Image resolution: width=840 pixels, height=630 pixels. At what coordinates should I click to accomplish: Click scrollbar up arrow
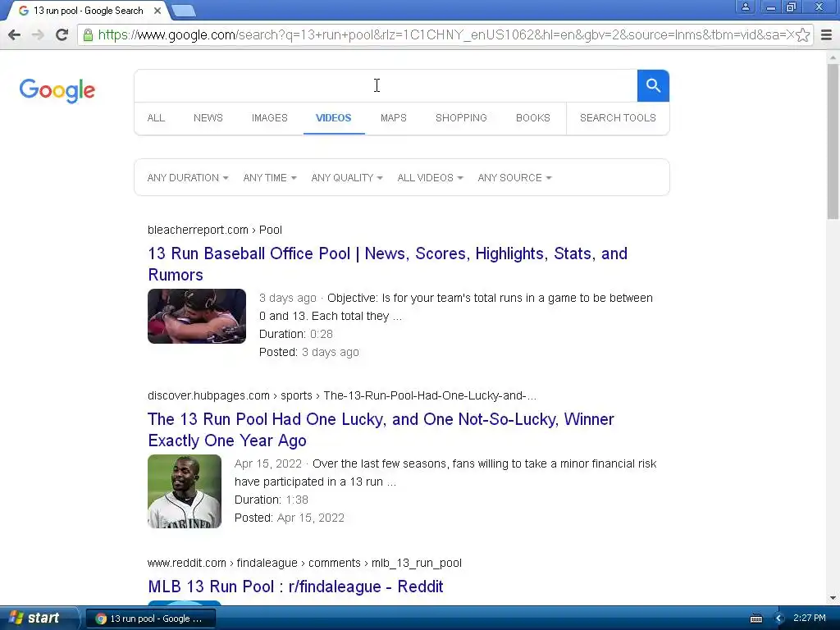click(833, 57)
